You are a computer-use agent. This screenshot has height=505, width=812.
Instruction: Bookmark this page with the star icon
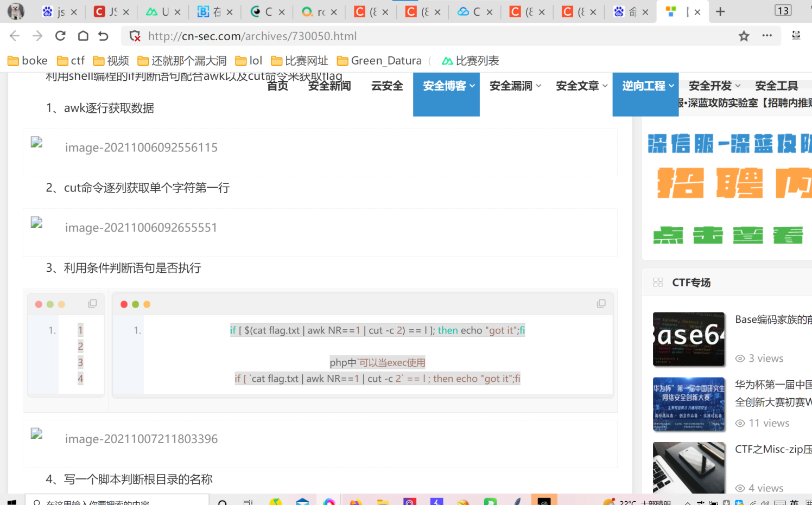(x=744, y=36)
